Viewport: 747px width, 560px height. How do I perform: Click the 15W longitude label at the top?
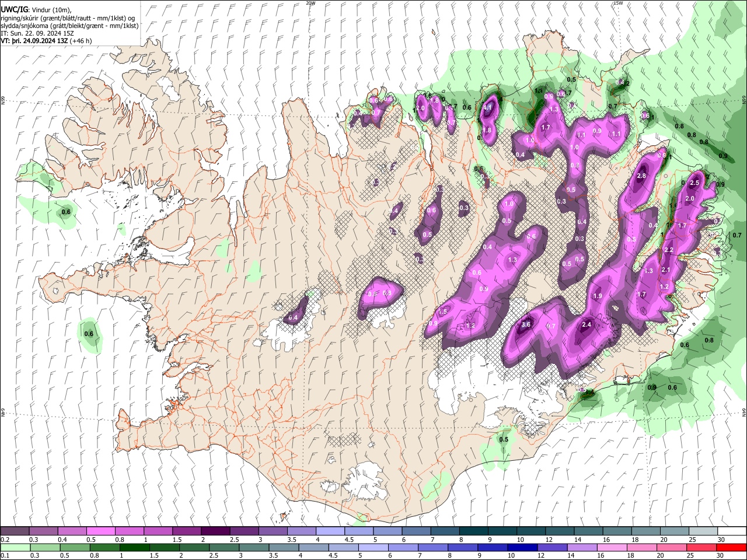617,3
